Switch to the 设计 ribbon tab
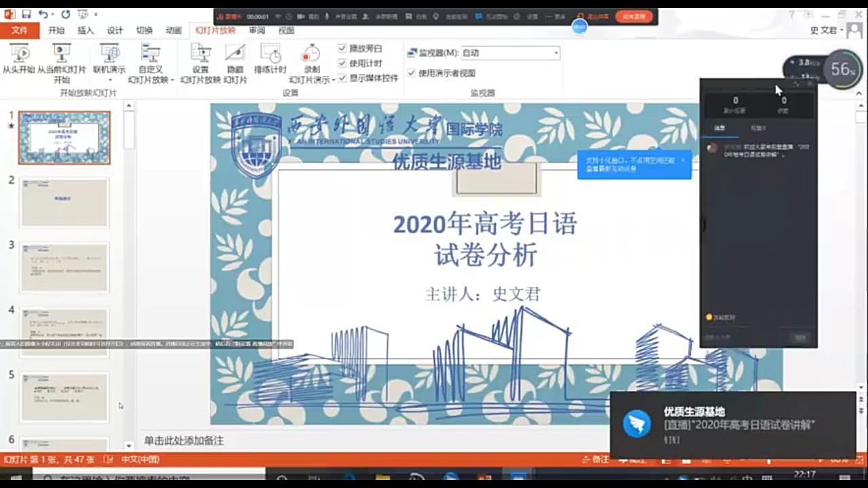 click(x=115, y=30)
